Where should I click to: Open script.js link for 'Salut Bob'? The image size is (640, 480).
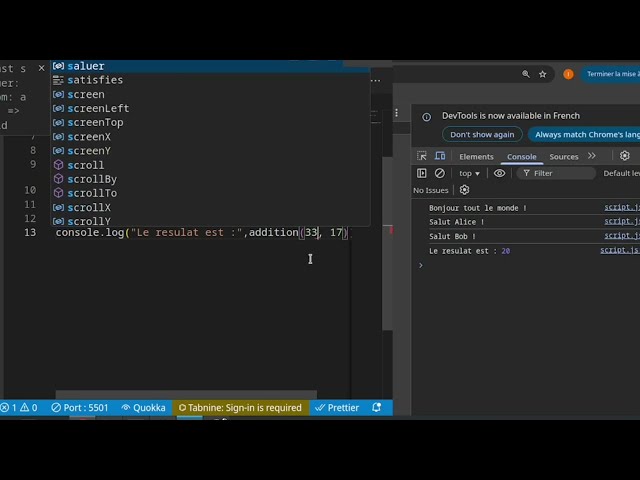point(622,236)
